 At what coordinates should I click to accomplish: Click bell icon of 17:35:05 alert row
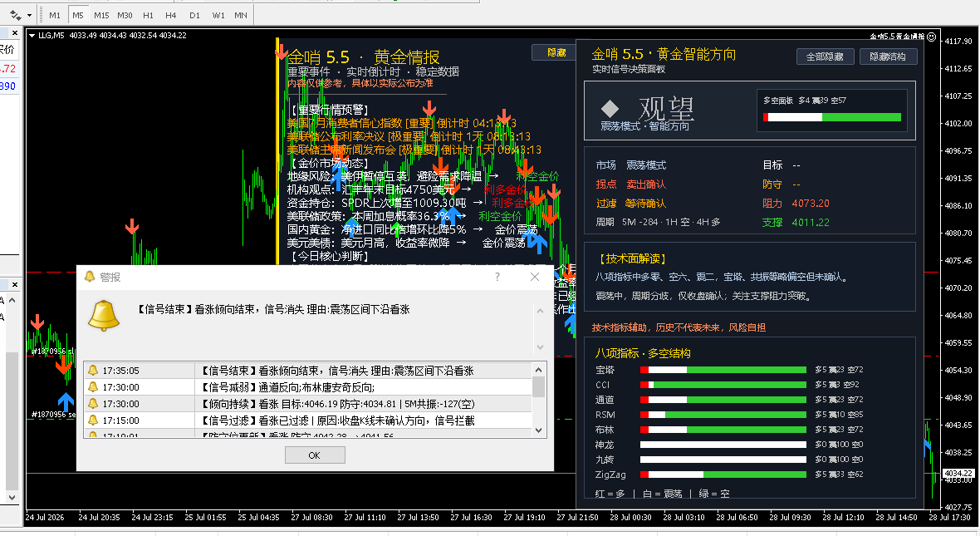tap(93, 371)
